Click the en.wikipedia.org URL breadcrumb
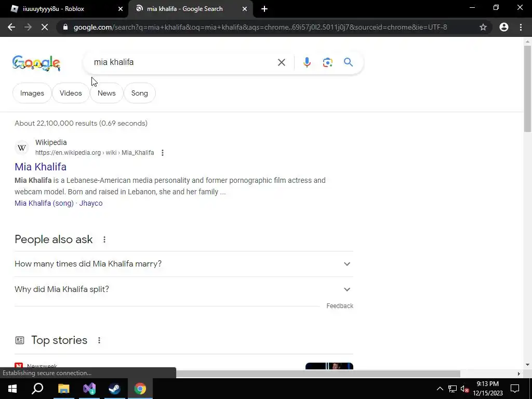532x399 pixels. click(95, 153)
